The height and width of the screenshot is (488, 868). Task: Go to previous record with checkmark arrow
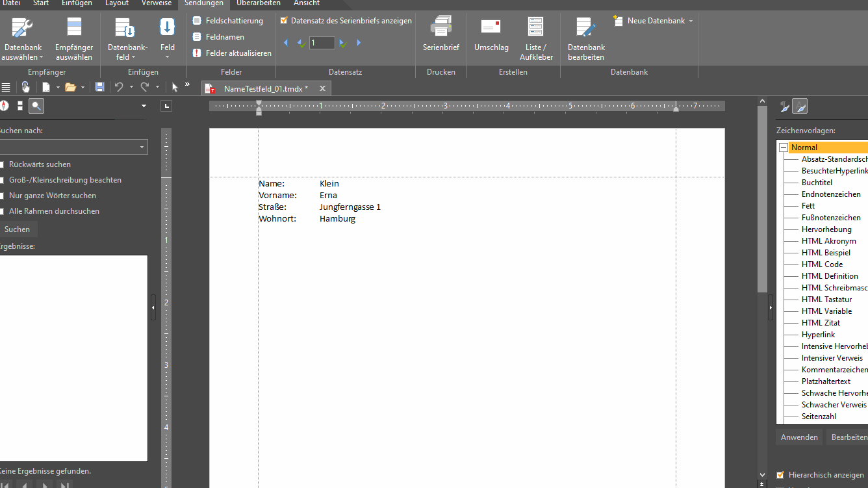pos(301,43)
